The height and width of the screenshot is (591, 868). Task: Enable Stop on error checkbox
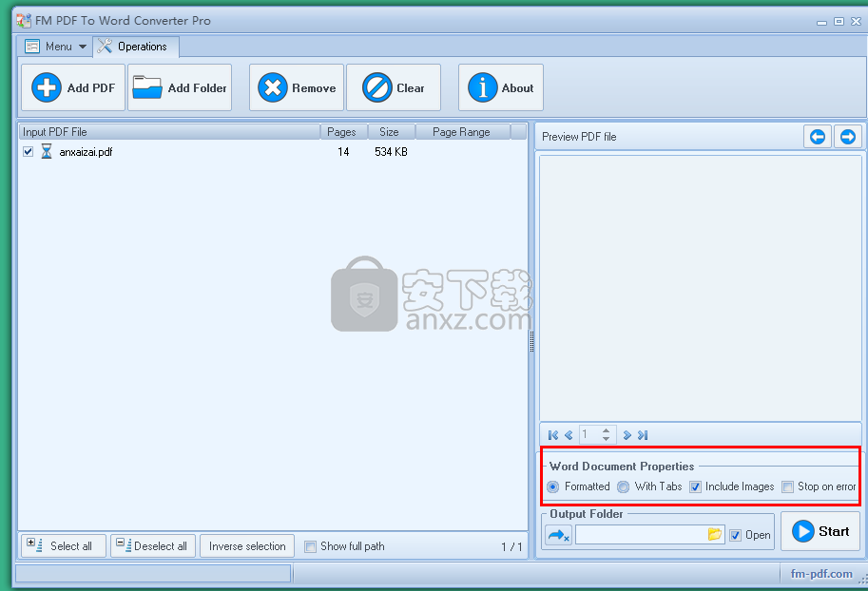[x=787, y=487]
